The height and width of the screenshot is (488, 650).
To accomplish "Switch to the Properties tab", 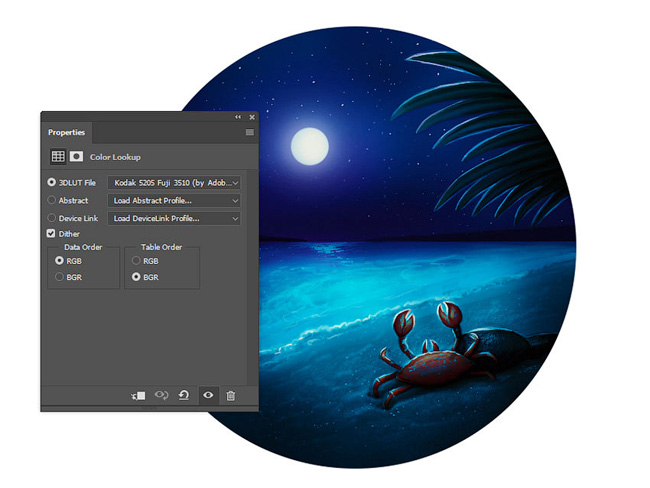I will pos(66,132).
